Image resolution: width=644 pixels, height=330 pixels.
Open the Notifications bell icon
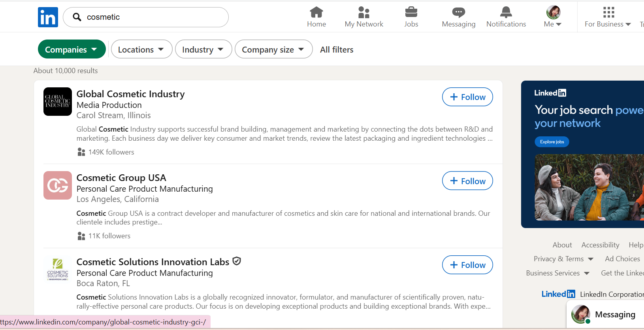(506, 12)
